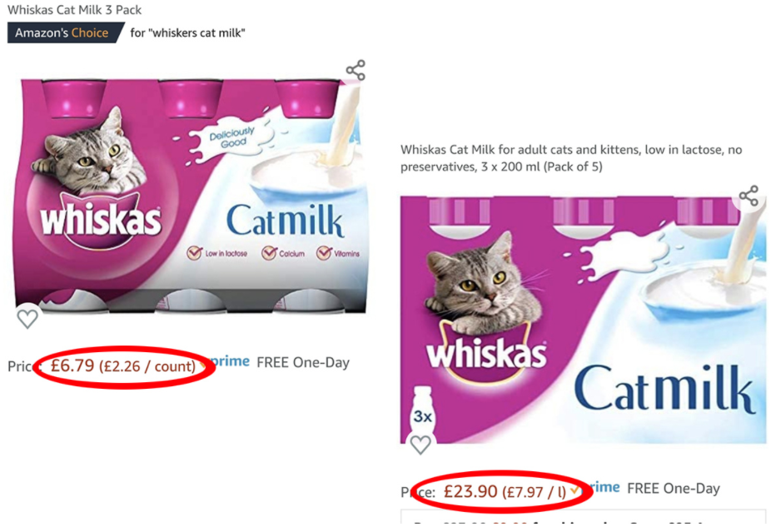Open the 3 Pack Whiskas product image

[192, 196]
